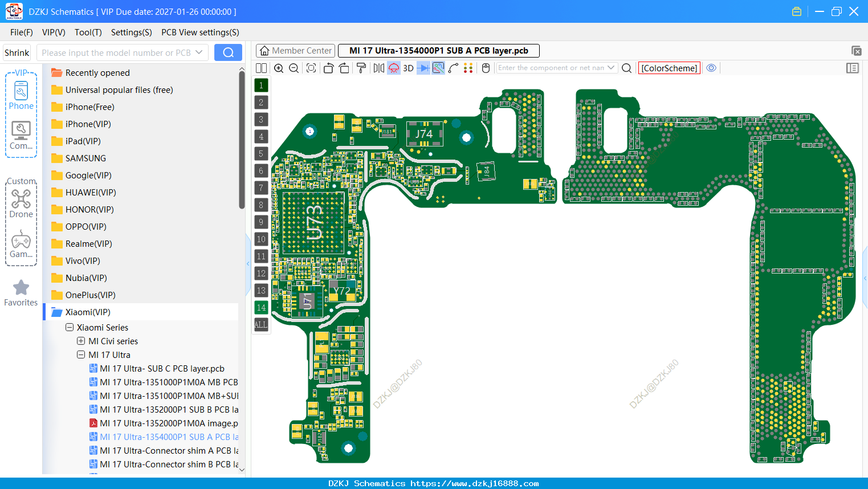
Task: Collapse the MI 17 Ultra node
Action: point(81,355)
